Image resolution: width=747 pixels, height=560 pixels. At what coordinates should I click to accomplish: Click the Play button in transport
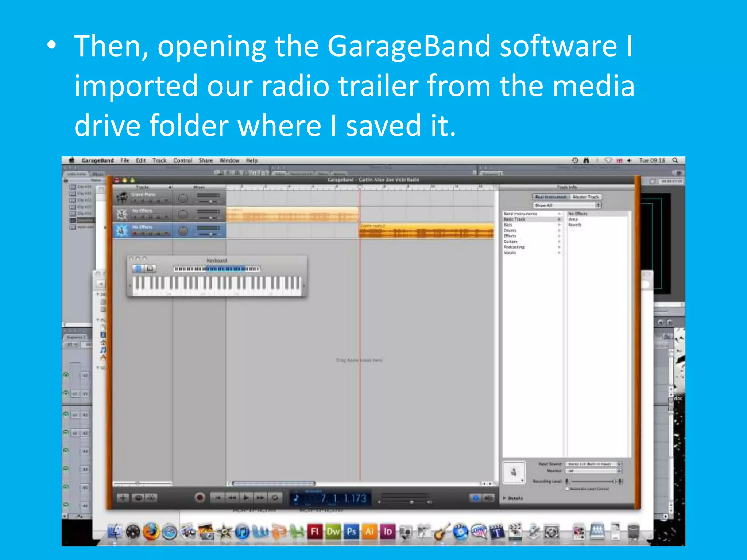246,498
